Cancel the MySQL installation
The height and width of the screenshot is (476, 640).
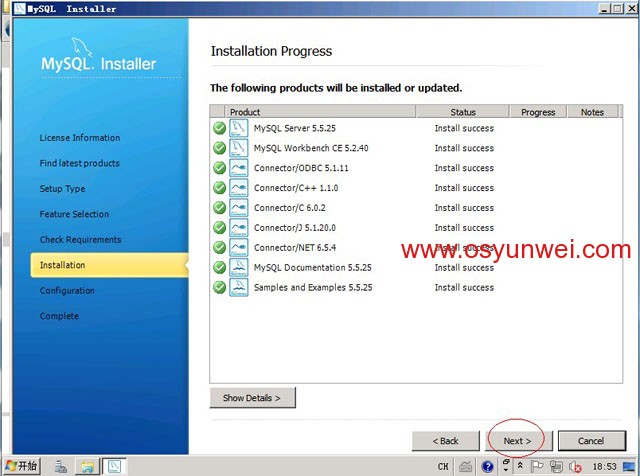tap(591, 441)
